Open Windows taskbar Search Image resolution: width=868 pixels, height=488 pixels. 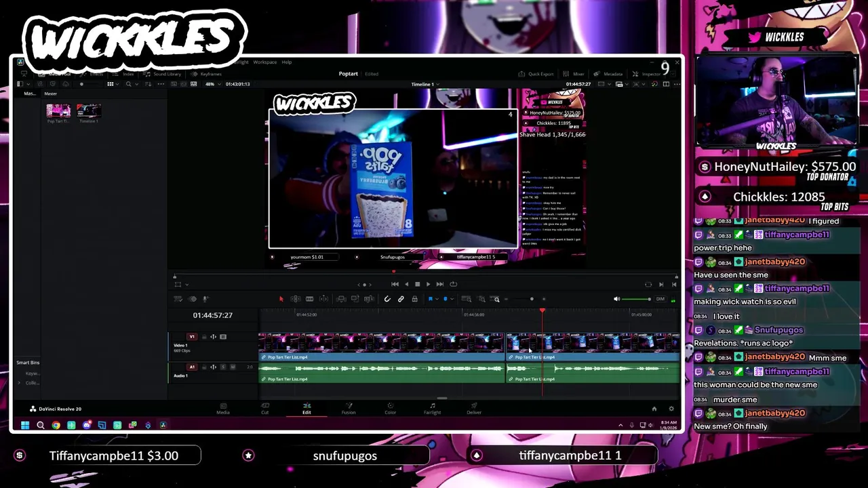coord(40,425)
